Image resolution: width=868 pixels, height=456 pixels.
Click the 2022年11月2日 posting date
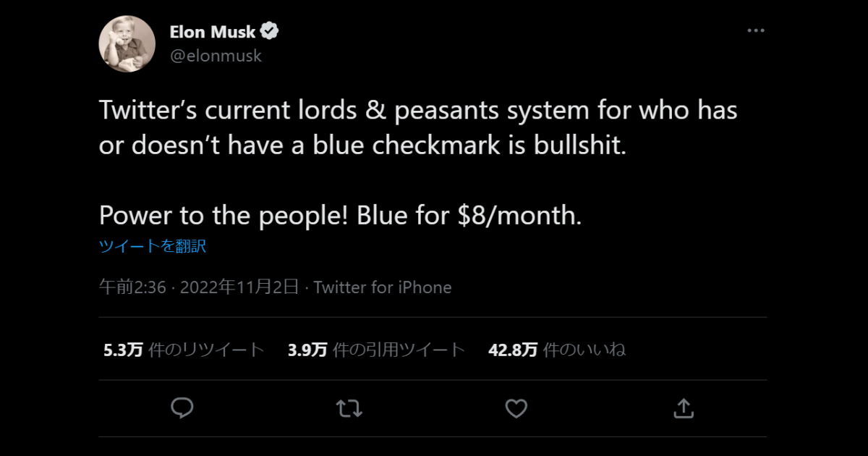coord(239,287)
